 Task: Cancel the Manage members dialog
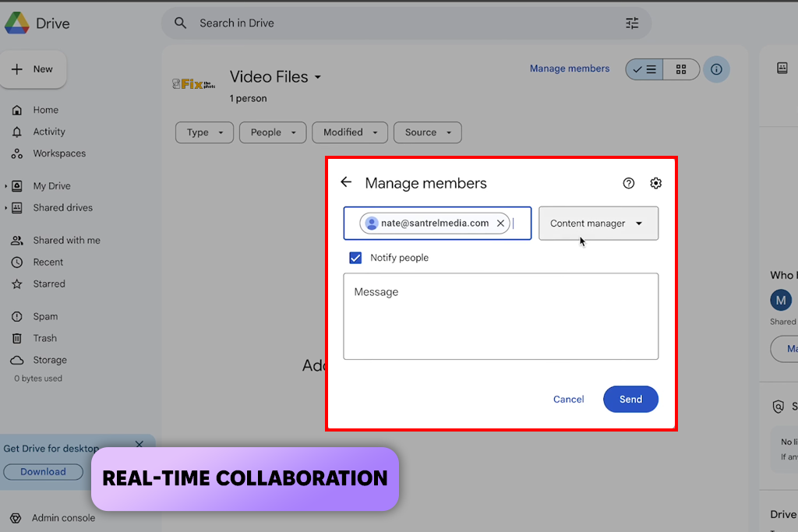[568, 400]
